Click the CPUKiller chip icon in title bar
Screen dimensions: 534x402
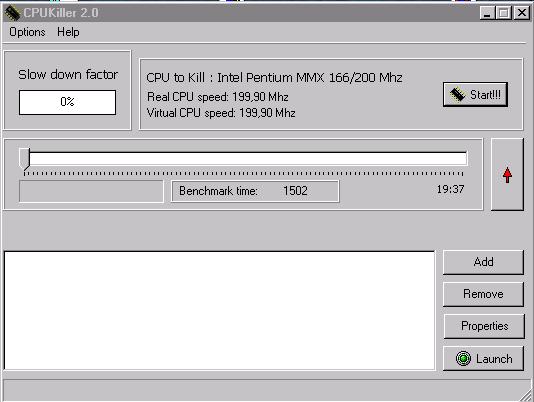point(12,13)
